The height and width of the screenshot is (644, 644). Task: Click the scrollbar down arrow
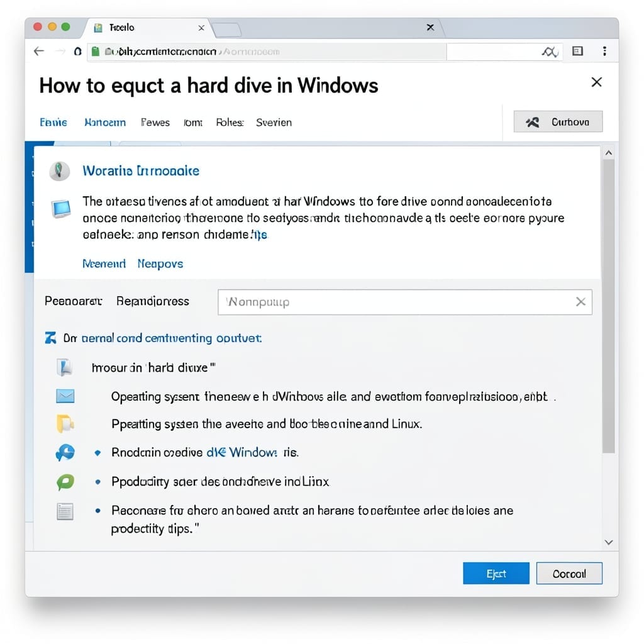click(x=609, y=543)
